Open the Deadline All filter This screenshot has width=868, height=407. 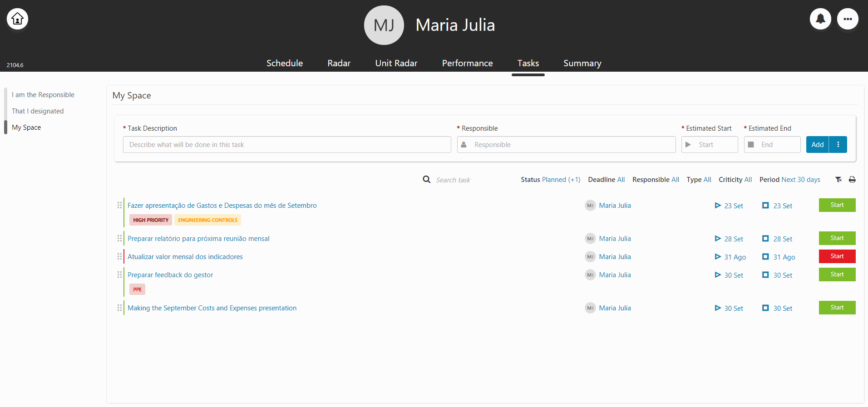pos(606,180)
